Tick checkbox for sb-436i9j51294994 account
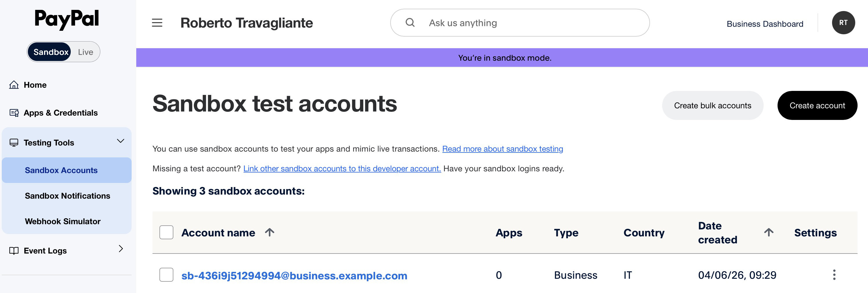This screenshot has height=293, width=868. 166,275
